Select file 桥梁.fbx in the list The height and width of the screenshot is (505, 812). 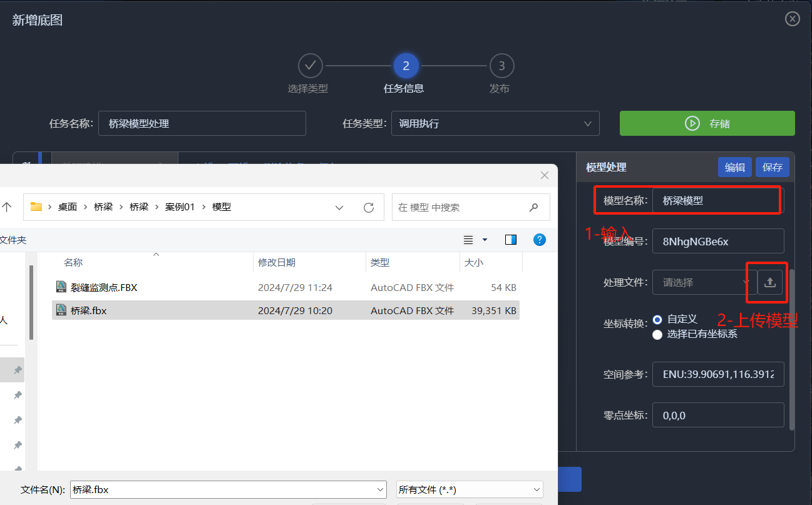click(x=285, y=310)
